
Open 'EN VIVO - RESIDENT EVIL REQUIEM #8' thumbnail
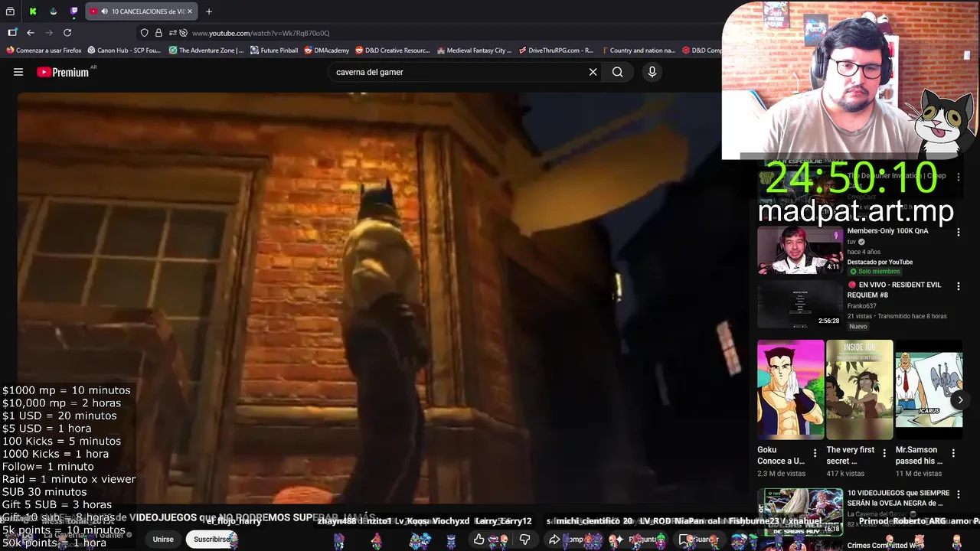click(x=800, y=304)
